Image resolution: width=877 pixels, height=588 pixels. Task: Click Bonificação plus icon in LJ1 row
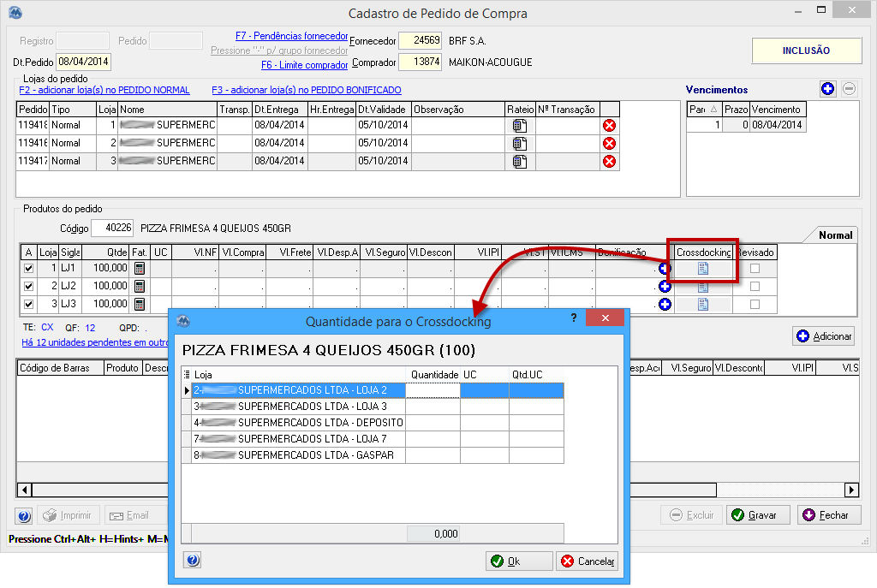(665, 269)
